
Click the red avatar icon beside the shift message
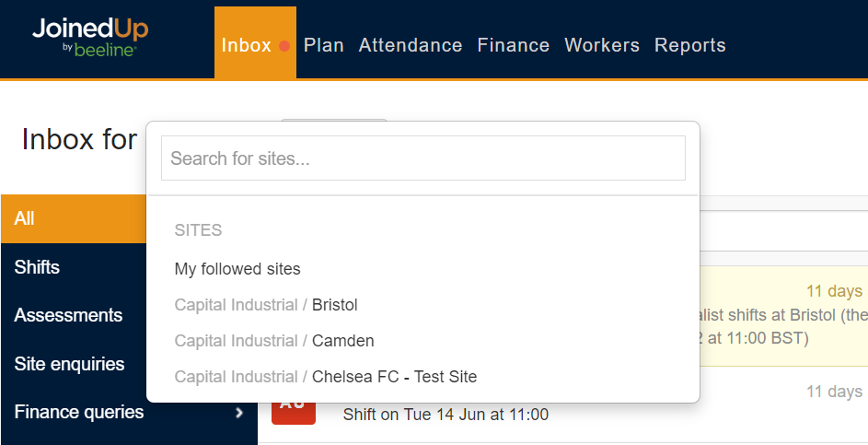click(293, 412)
